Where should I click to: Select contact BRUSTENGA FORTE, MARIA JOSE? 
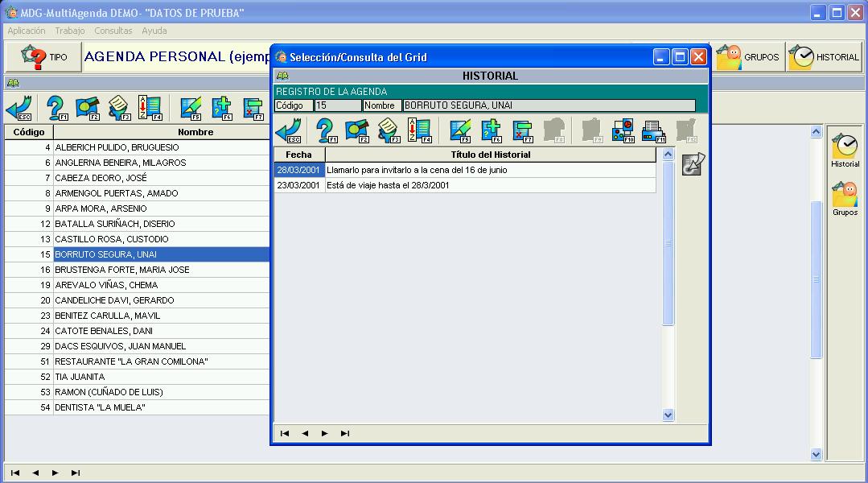tap(138, 270)
